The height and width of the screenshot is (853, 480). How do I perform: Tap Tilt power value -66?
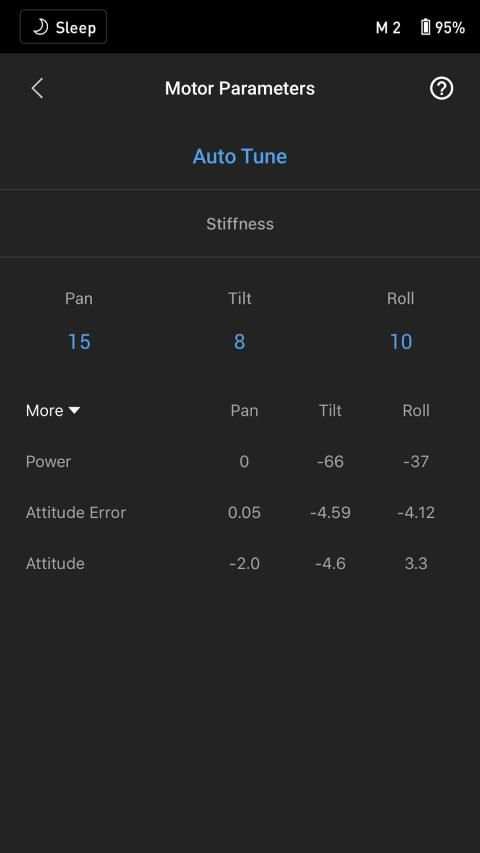pyautogui.click(x=330, y=461)
